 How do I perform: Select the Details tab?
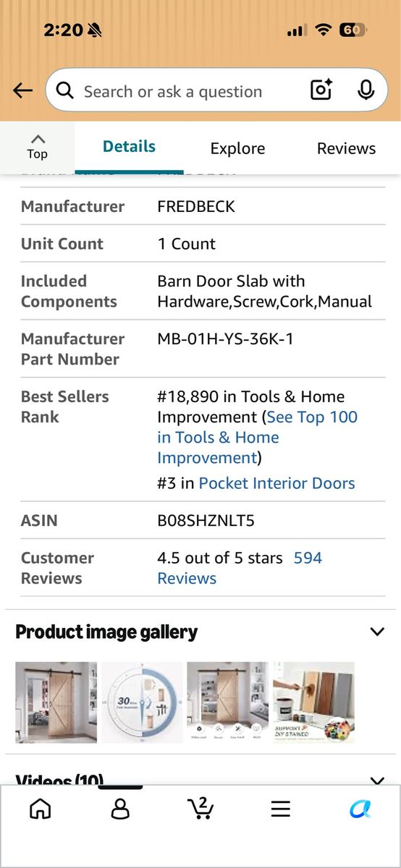coord(129,147)
